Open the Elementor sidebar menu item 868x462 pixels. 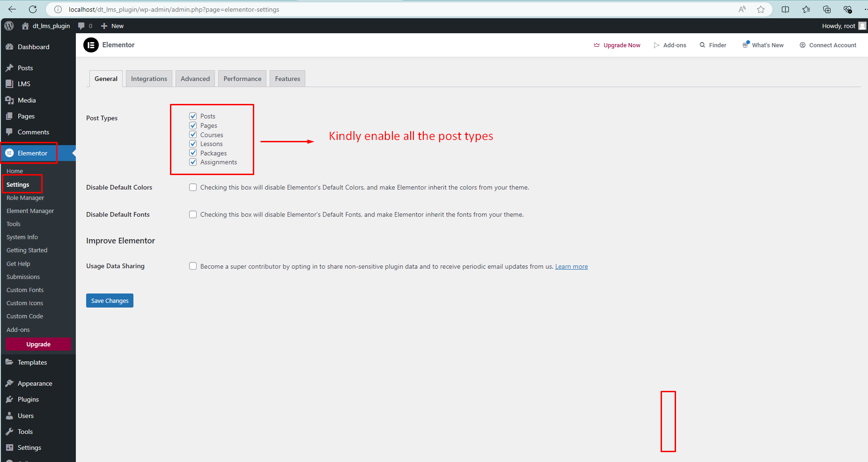pyautogui.click(x=38, y=153)
